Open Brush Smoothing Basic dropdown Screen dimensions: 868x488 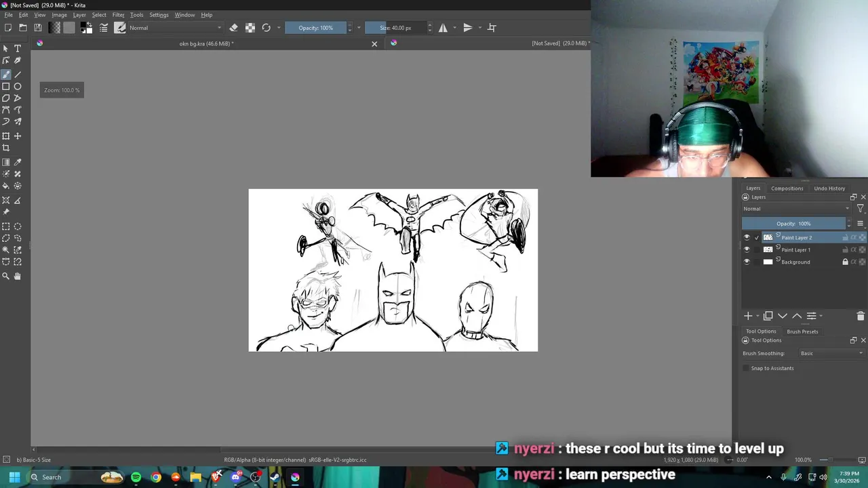pos(832,353)
